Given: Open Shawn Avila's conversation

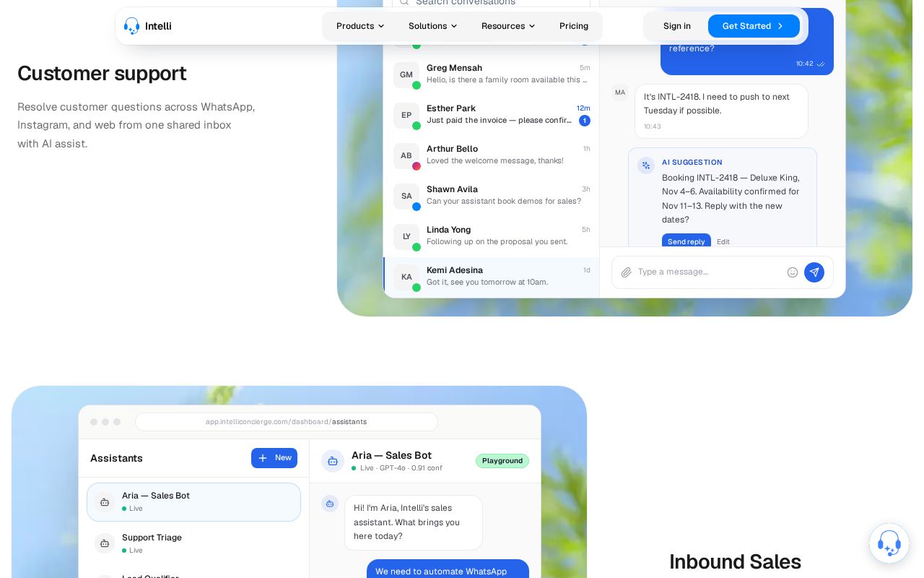Looking at the screenshot, I should (x=492, y=197).
